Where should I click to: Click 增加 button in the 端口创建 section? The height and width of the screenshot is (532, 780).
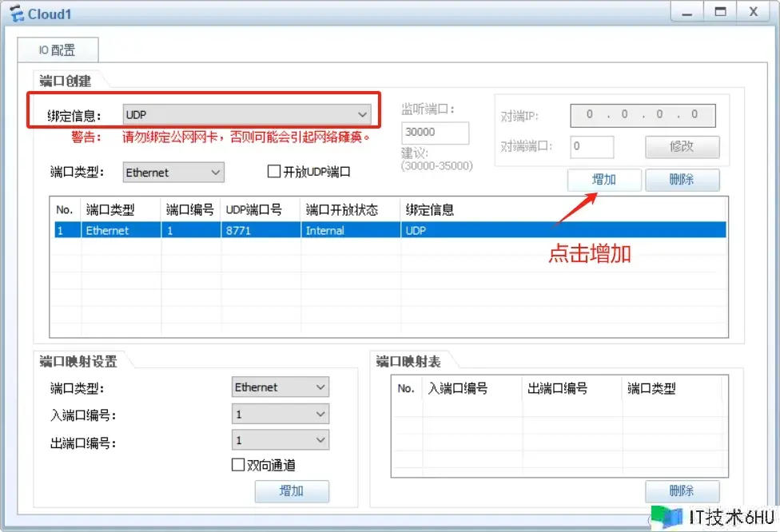point(604,180)
